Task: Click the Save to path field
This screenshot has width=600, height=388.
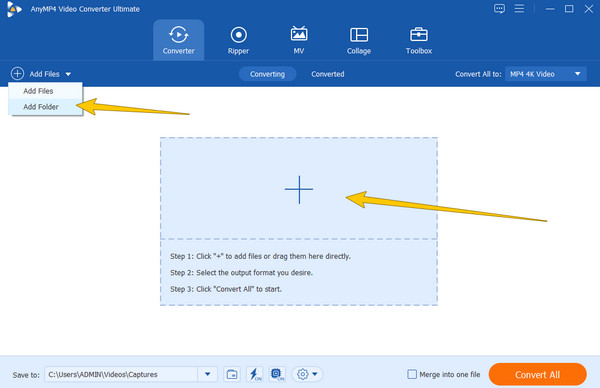Action: pyautogui.click(x=121, y=374)
